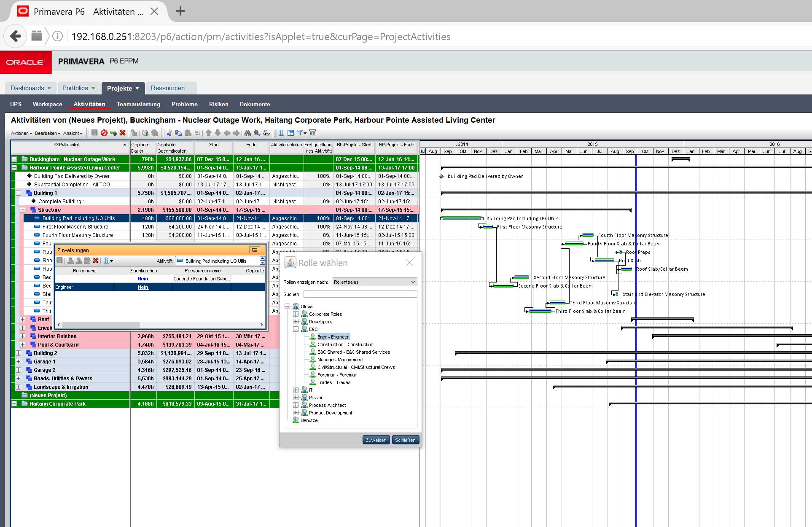The image size is (812, 527).
Task: Collapse the Global roles node
Action: [x=288, y=307]
